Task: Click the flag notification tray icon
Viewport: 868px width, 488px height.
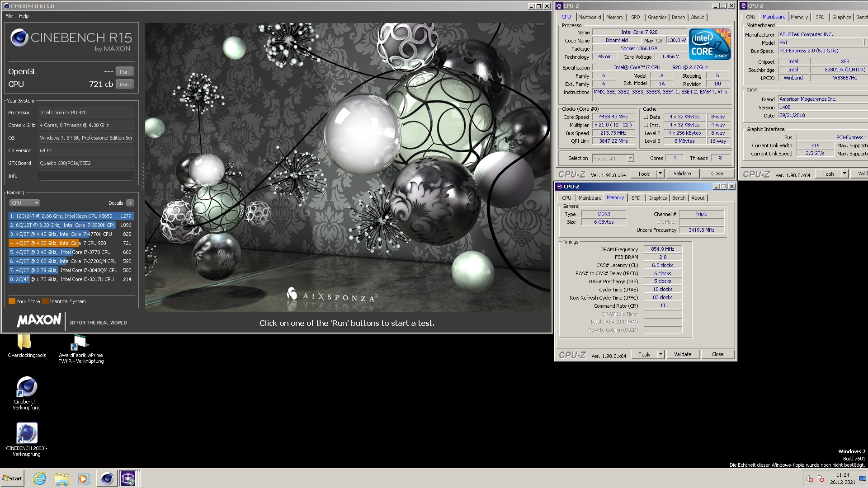Action: [821, 479]
